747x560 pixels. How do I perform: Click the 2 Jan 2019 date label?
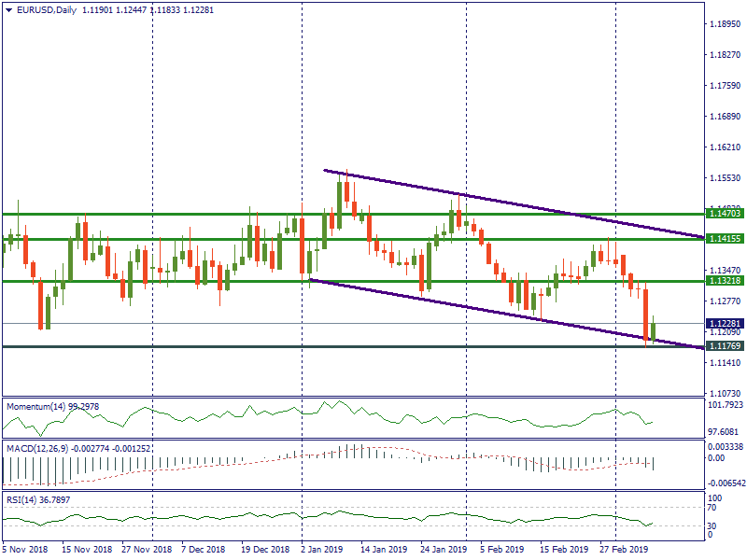pos(324,550)
